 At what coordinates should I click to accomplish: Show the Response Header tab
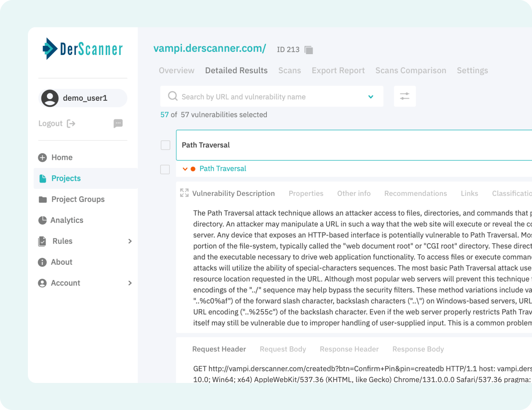[349, 349]
